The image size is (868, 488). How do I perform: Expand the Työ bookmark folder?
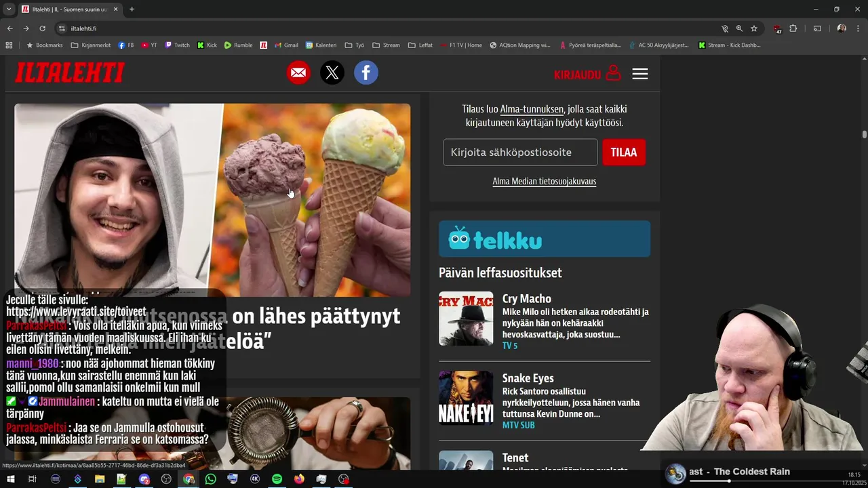(x=354, y=45)
